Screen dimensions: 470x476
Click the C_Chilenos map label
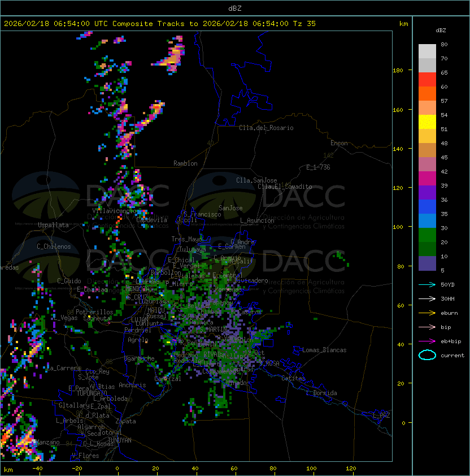click(x=54, y=246)
